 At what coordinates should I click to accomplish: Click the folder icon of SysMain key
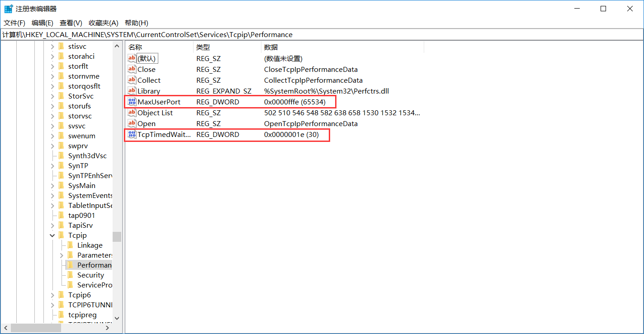pyautogui.click(x=61, y=185)
